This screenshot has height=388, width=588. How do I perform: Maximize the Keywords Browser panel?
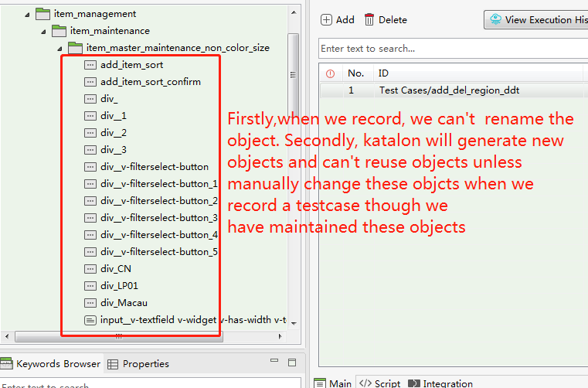pyautogui.click(x=292, y=362)
